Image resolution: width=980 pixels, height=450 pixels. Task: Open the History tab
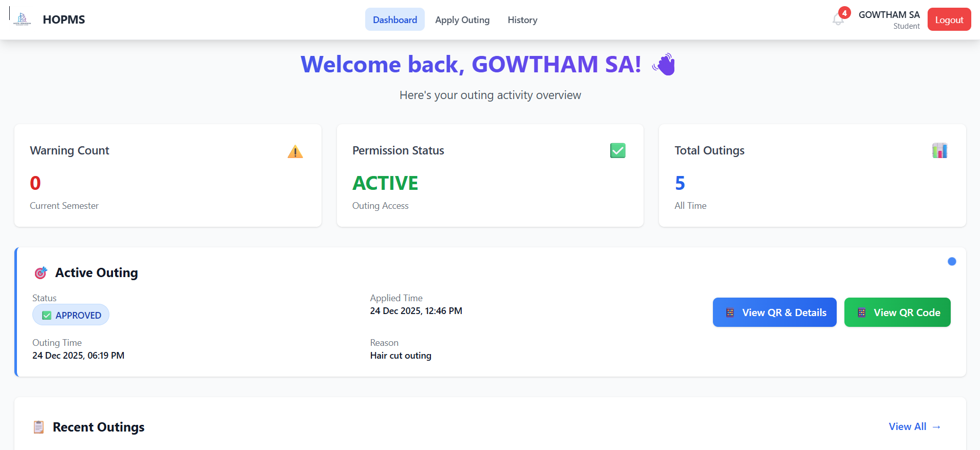point(522,19)
